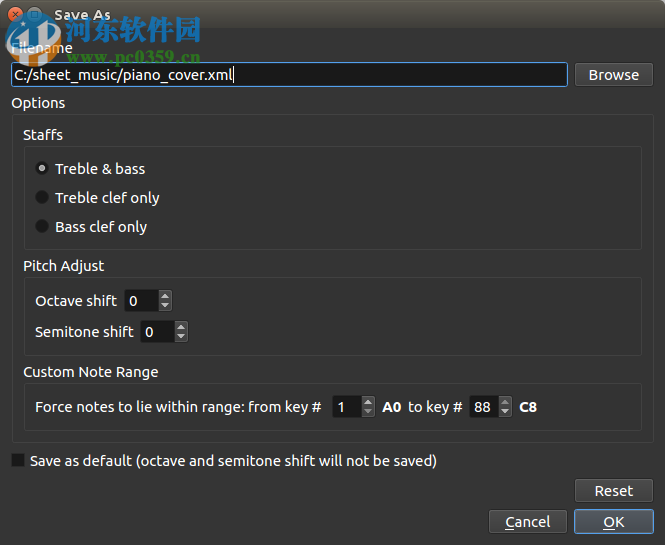Raise the to-key number with up arrow
Screen dimensions: 665x545
pyautogui.click(x=505, y=402)
